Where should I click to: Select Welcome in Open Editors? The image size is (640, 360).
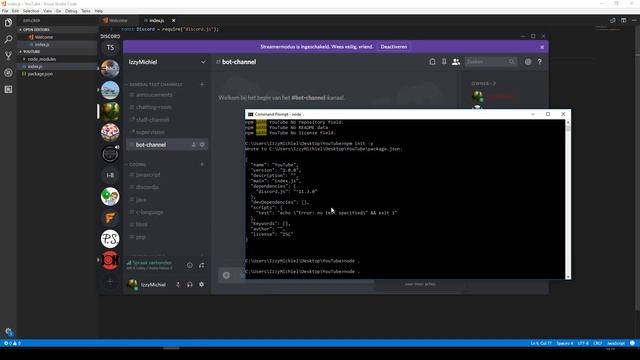coord(44,37)
